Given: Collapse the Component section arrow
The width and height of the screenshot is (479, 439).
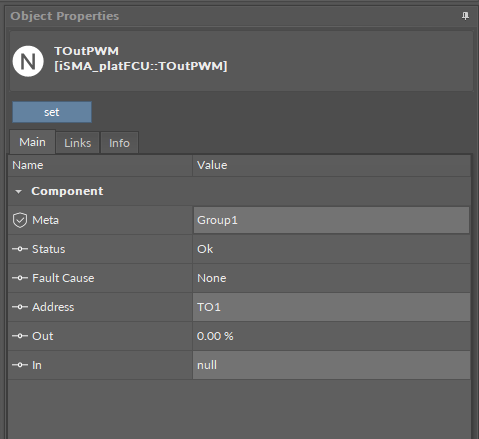Looking at the screenshot, I should (18, 192).
